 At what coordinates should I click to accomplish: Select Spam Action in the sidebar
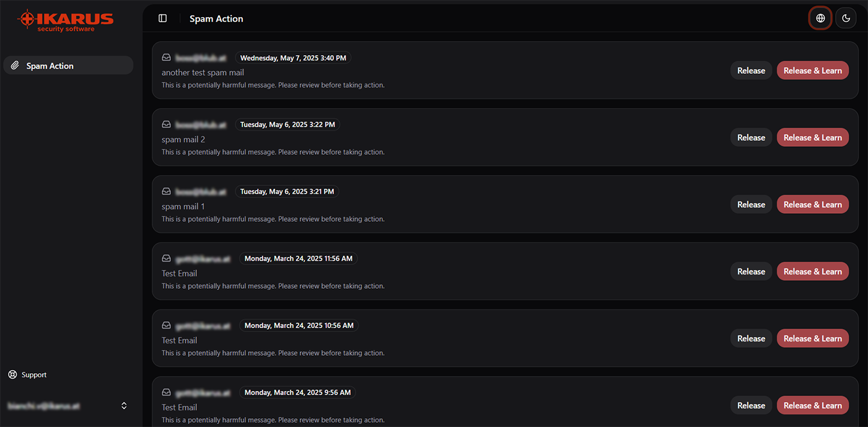tap(68, 66)
